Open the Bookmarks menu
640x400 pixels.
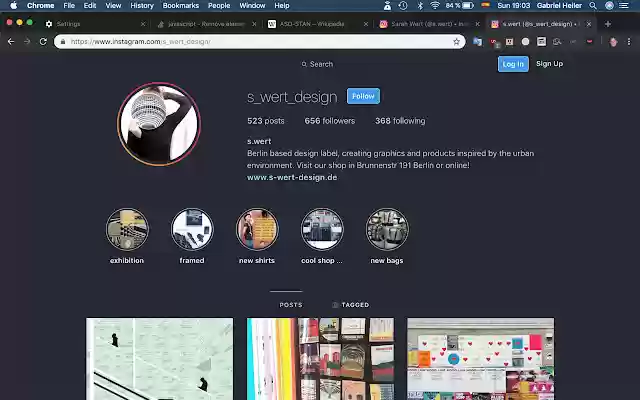[x=181, y=5]
